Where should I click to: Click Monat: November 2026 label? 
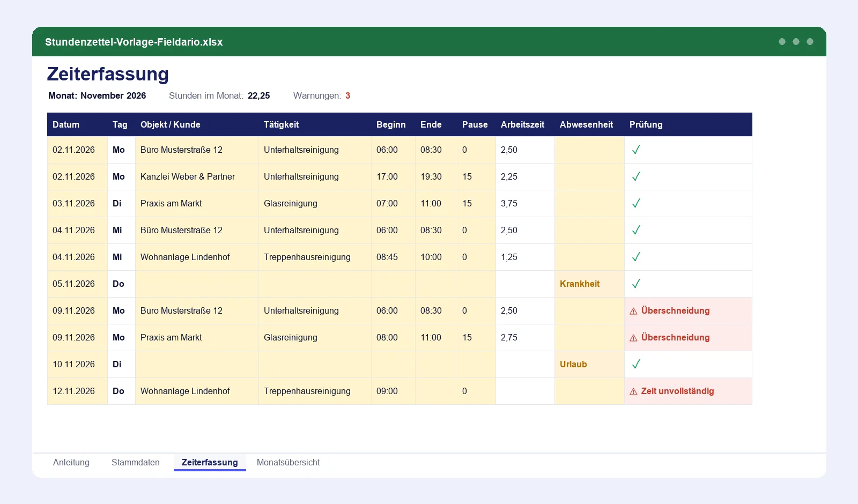point(97,95)
